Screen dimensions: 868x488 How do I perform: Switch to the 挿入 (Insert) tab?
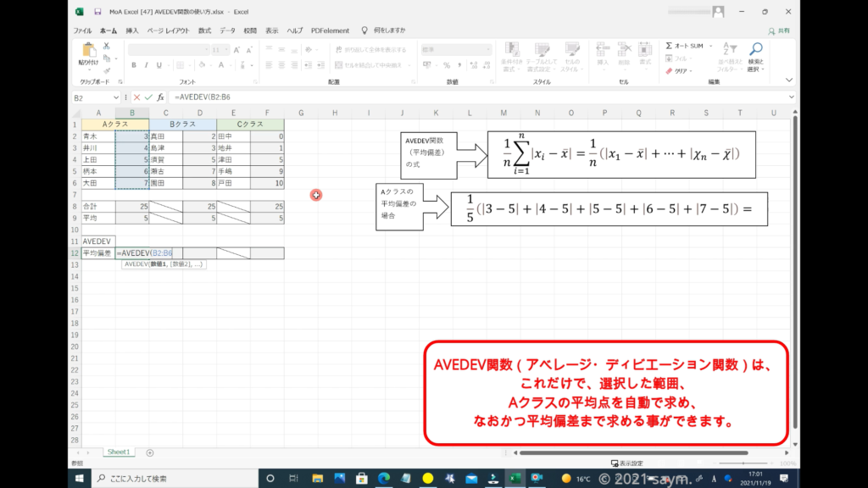(x=132, y=30)
